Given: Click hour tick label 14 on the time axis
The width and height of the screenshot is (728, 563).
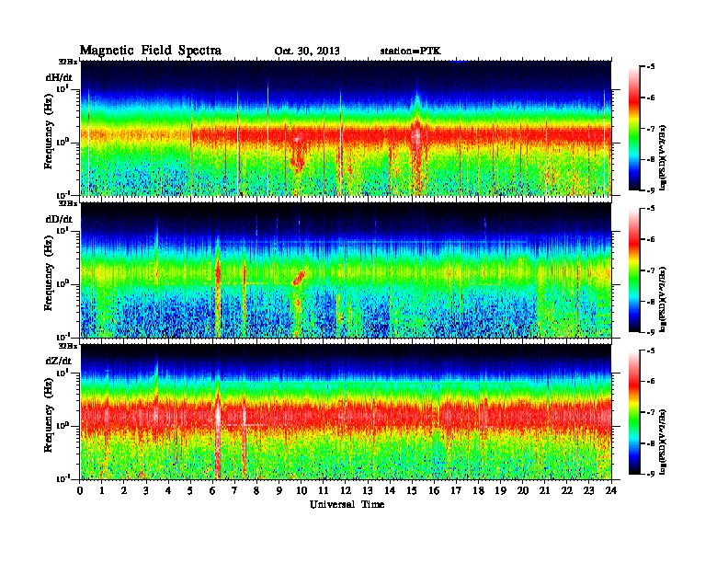Looking at the screenshot, I should point(390,490).
